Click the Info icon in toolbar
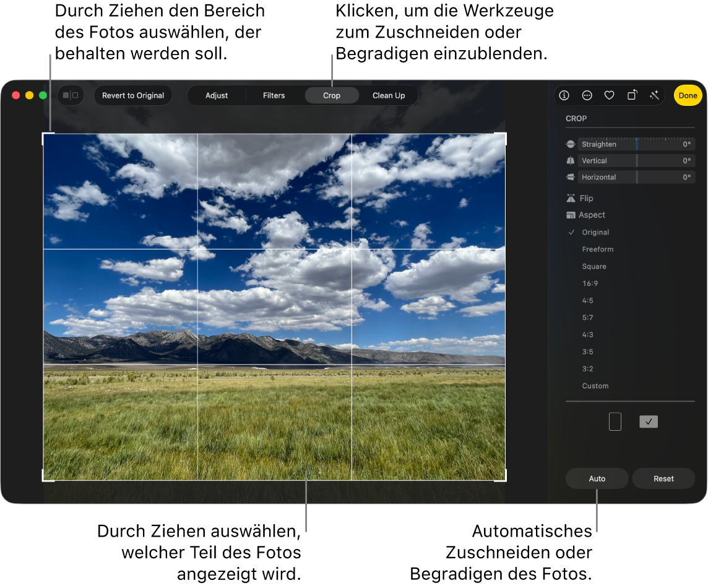708x588 pixels. click(564, 95)
